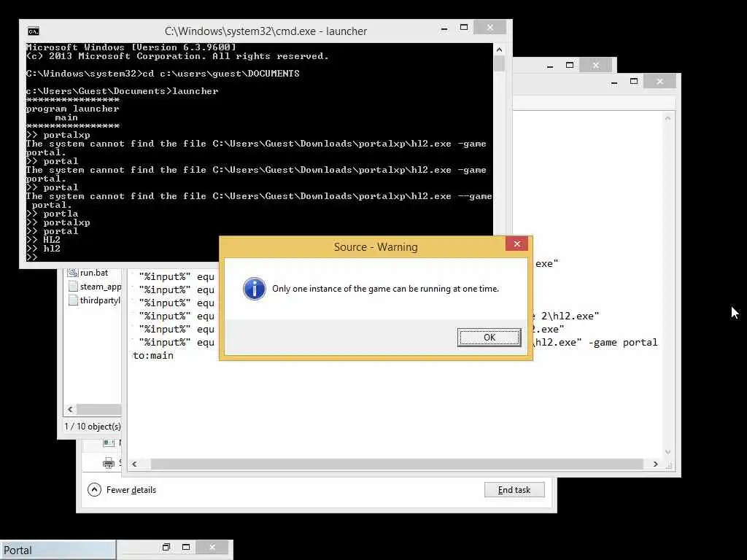Click the editor horizontal scrollbar track
This screenshot has width=747, height=560.
[396, 464]
